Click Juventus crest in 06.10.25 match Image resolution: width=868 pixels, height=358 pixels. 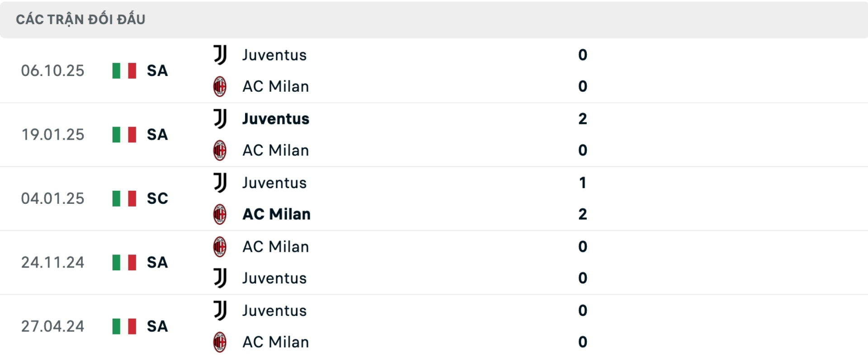[x=220, y=55]
